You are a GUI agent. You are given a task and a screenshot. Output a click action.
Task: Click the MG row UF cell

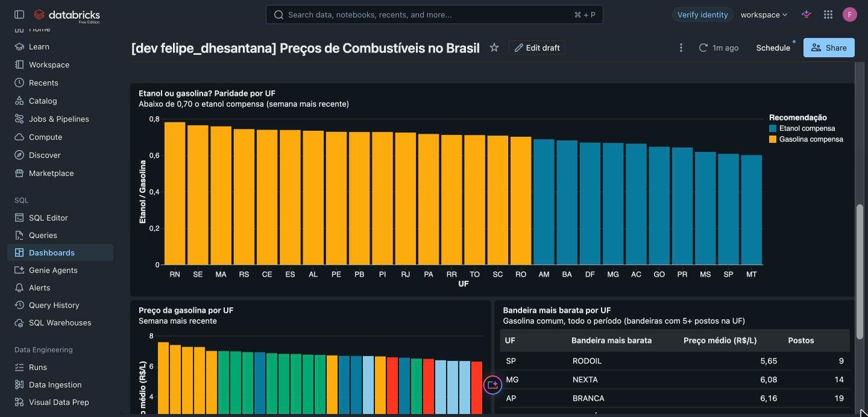tap(512, 380)
